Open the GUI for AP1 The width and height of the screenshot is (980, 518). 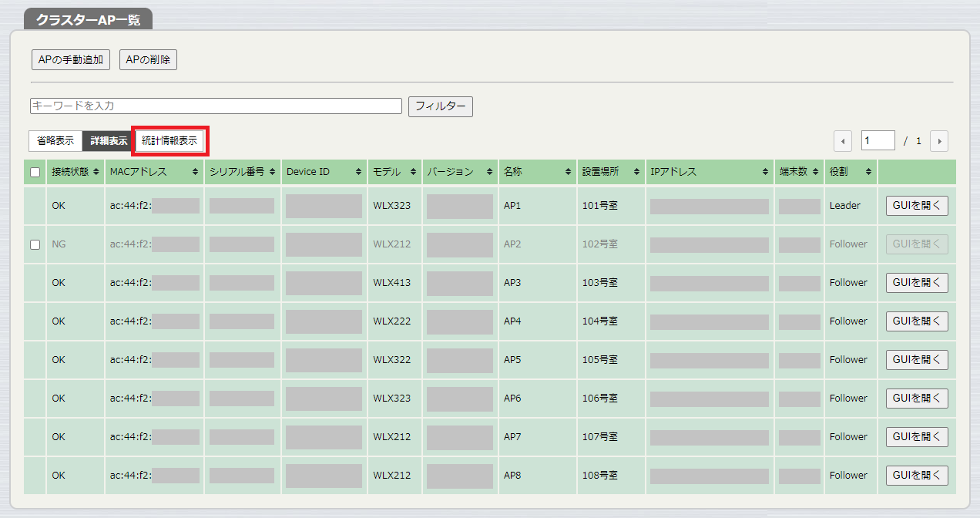(x=916, y=205)
